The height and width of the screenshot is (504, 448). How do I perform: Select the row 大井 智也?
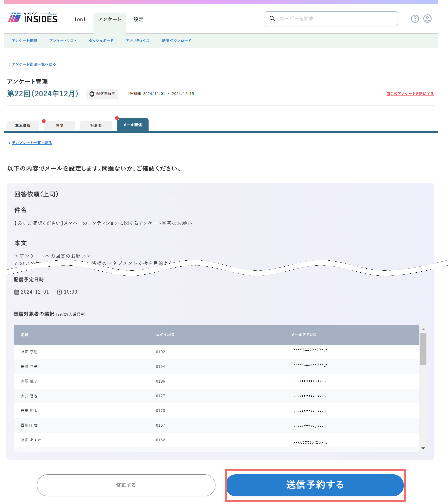coord(217,396)
